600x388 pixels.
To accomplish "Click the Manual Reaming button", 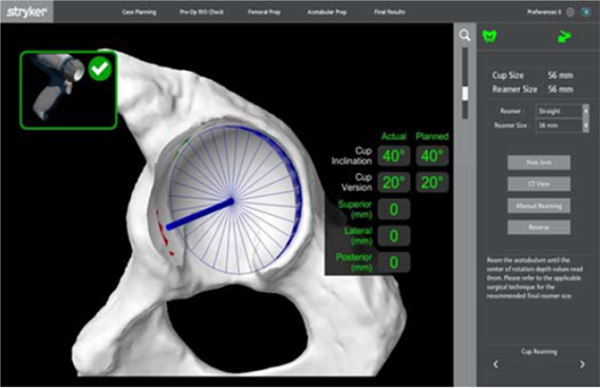I will 539,206.
